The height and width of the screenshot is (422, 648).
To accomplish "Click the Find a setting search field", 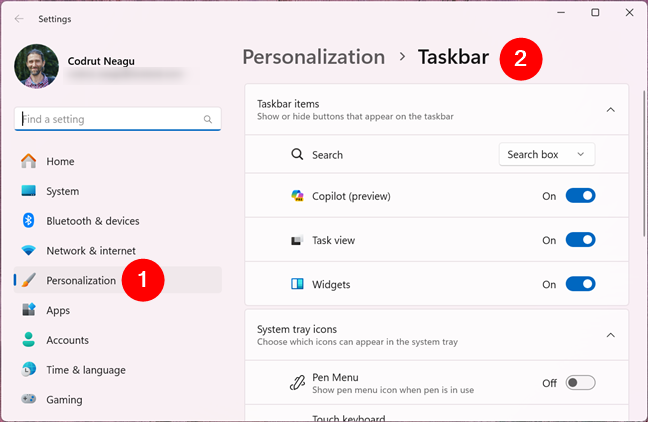I will tap(118, 119).
